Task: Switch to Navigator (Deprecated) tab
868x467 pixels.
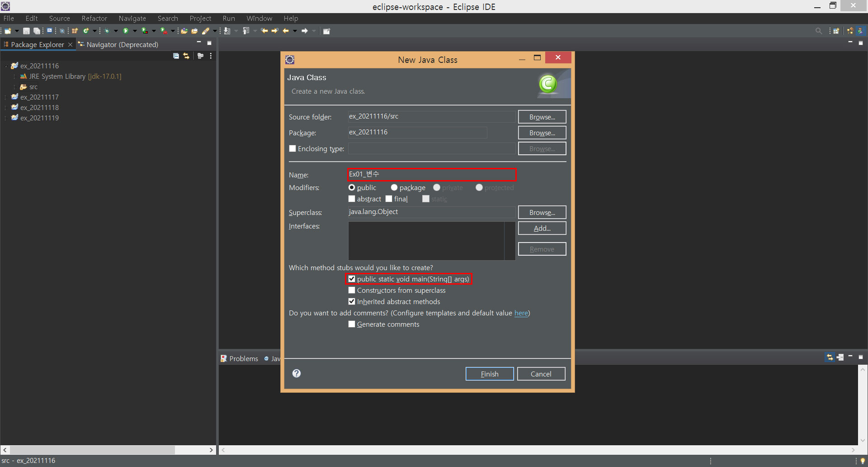Action: (118, 44)
